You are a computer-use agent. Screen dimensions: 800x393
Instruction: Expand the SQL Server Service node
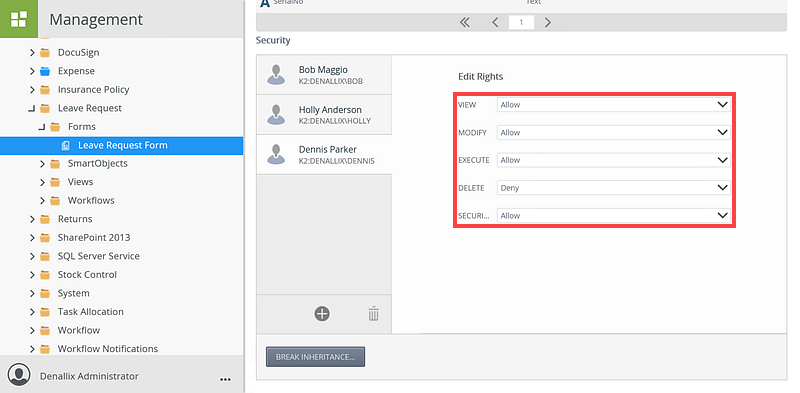[32, 256]
